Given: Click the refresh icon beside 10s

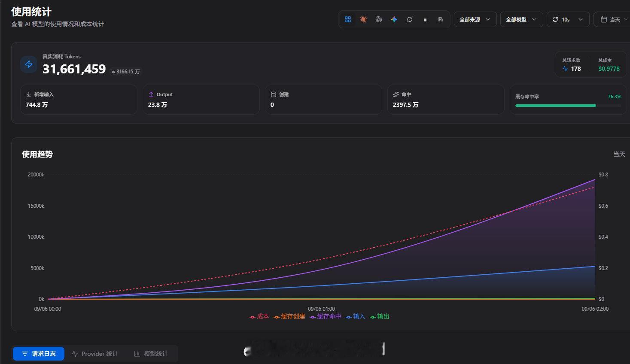Looking at the screenshot, I should [555, 19].
